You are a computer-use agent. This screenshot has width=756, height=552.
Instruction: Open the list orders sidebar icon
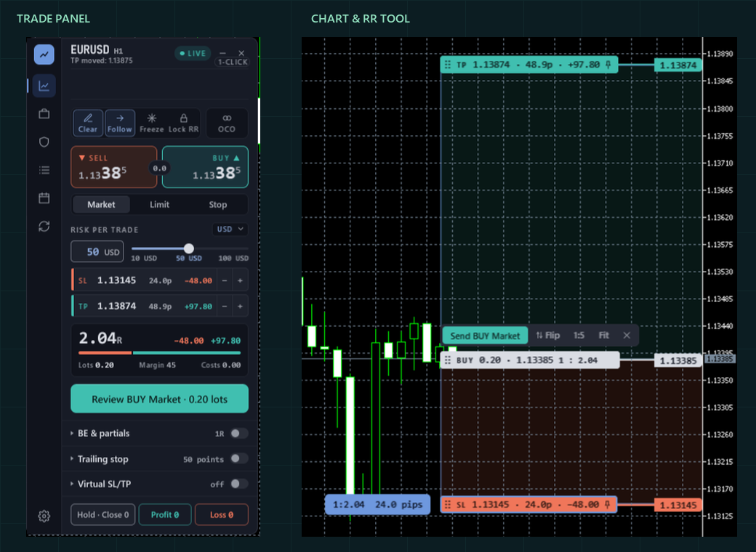(x=44, y=170)
